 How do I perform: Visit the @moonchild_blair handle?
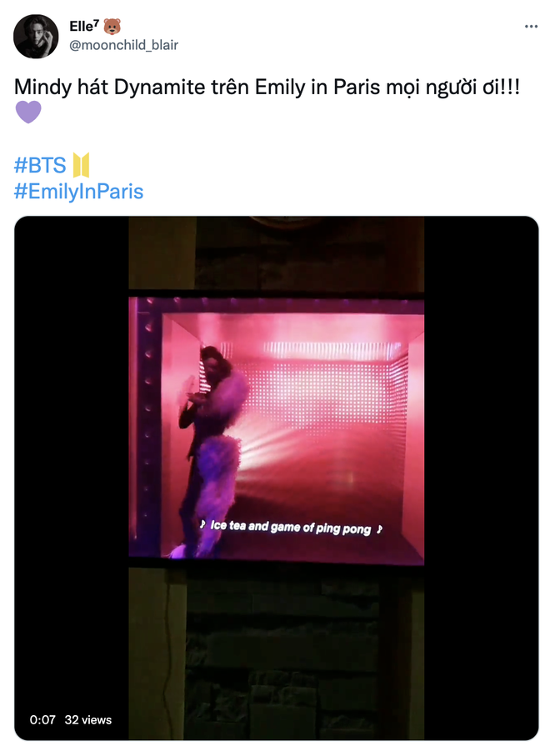(x=124, y=45)
